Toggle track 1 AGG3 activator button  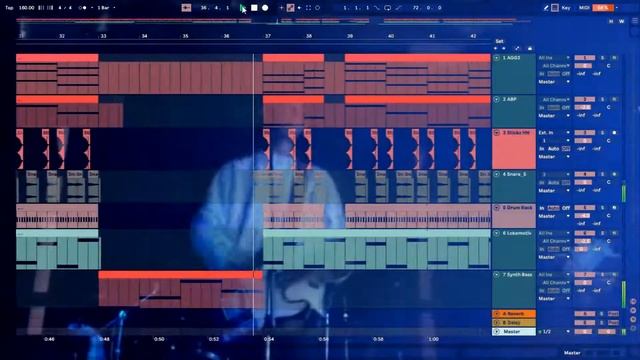pyautogui.click(x=584, y=58)
